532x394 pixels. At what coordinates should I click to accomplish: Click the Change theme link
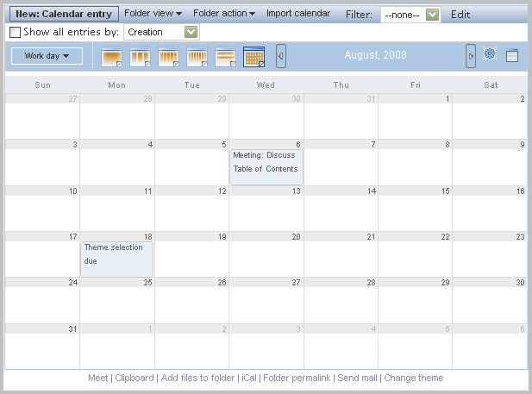[x=414, y=378]
